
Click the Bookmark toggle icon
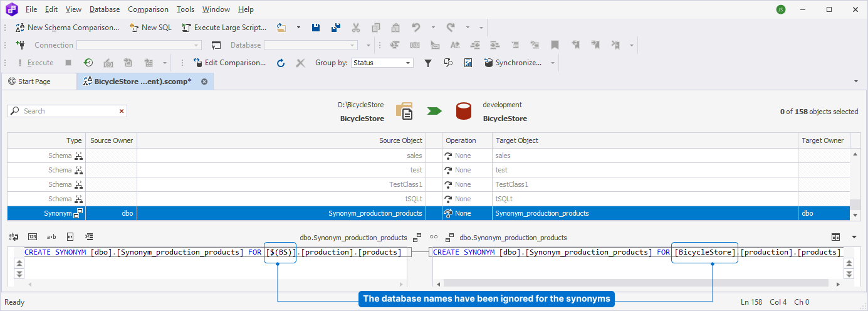coord(555,45)
